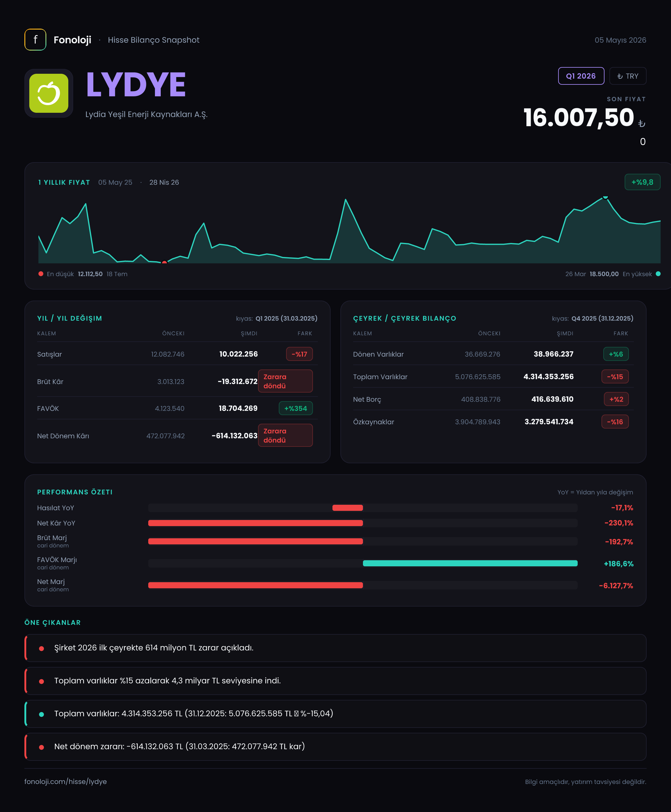Screen dimensions: 671x812
Task: Open the fonoloji.com/hisse/lydye link
Action: 65,782
